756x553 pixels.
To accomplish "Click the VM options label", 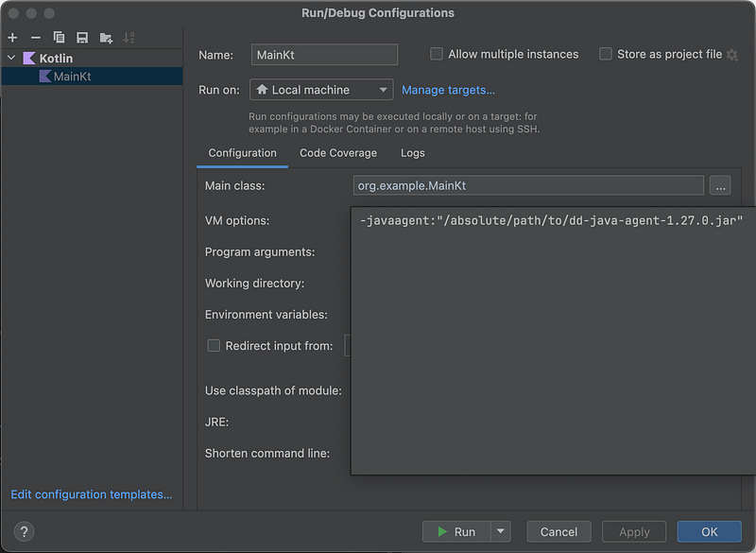I will [x=237, y=221].
